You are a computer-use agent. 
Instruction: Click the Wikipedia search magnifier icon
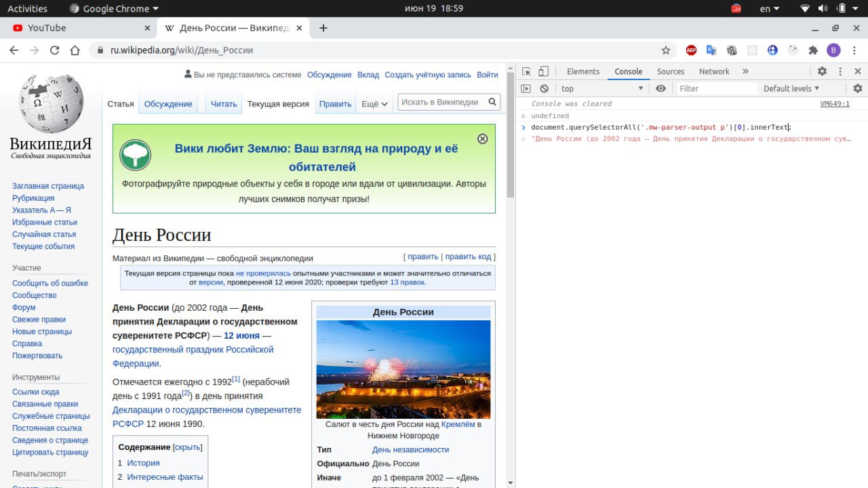(x=493, y=102)
